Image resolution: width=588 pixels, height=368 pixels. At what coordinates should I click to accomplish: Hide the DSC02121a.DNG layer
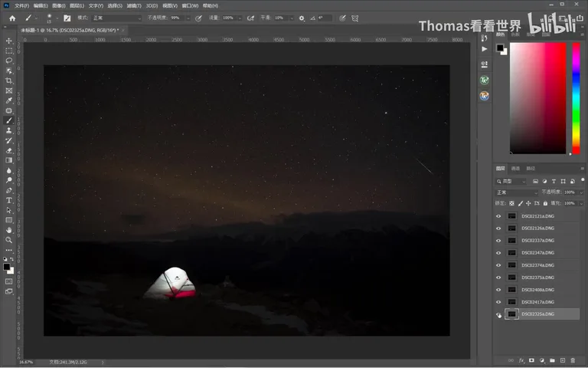pyautogui.click(x=498, y=216)
